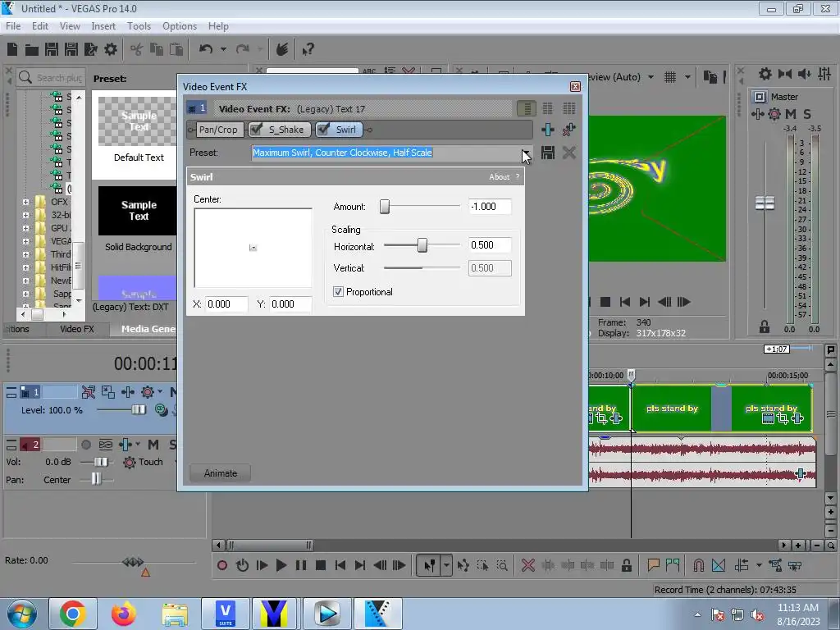Image resolution: width=840 pixels, height=630 pixels.
Task: Open the edit tool selector dropdown arrow
Action: click(446, 565)
